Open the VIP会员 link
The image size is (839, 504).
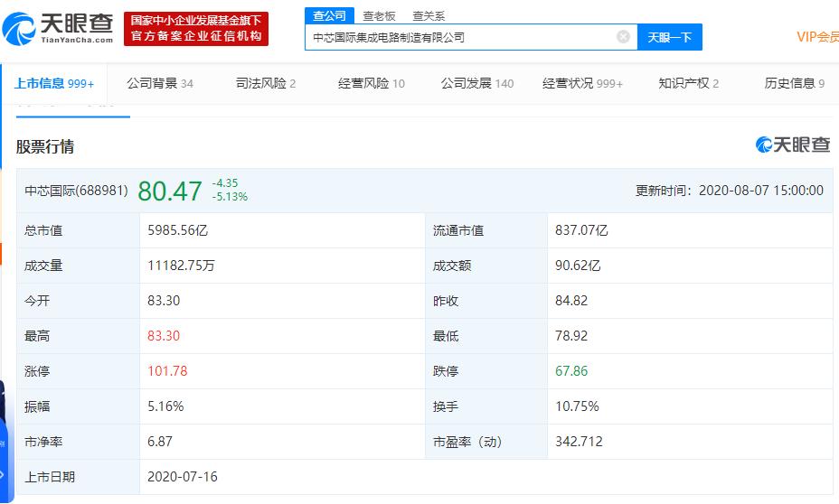(x=817, y=37)
